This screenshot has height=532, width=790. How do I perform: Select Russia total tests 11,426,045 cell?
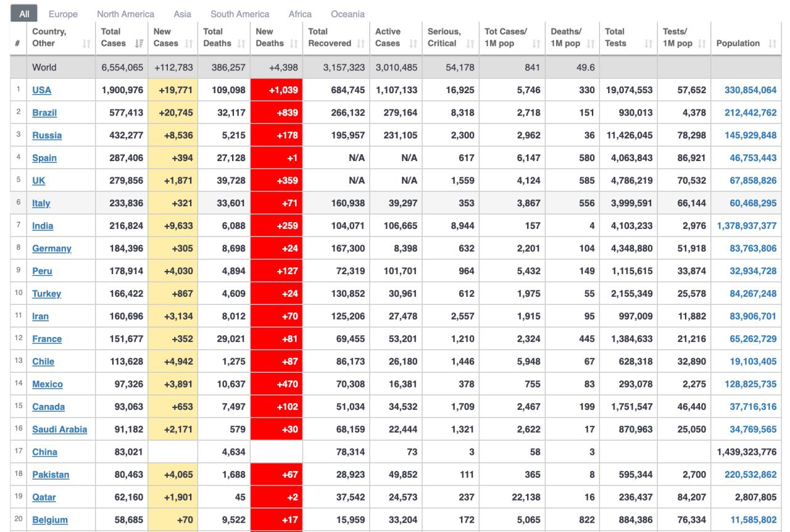tap(628, 135)
